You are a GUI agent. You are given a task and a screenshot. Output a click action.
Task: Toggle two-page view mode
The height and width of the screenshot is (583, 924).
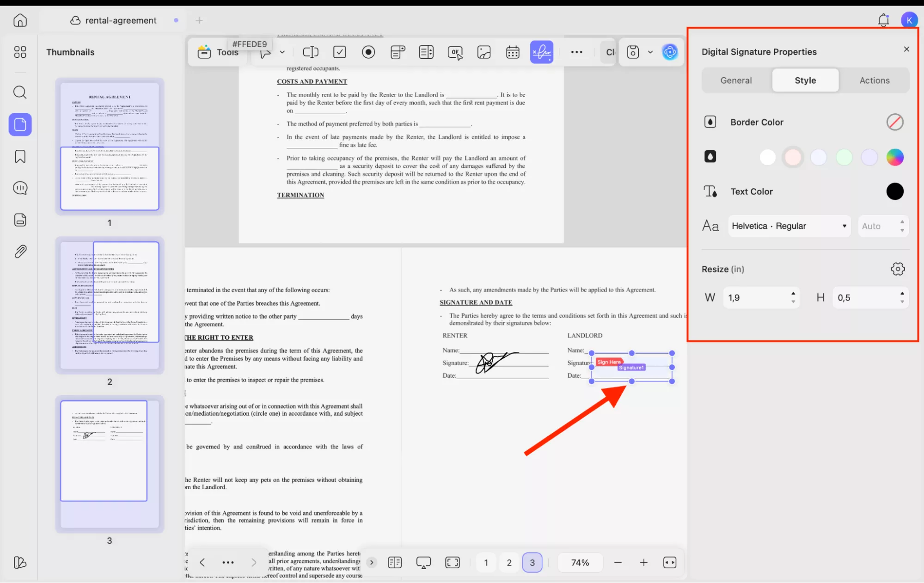point(395,562)
